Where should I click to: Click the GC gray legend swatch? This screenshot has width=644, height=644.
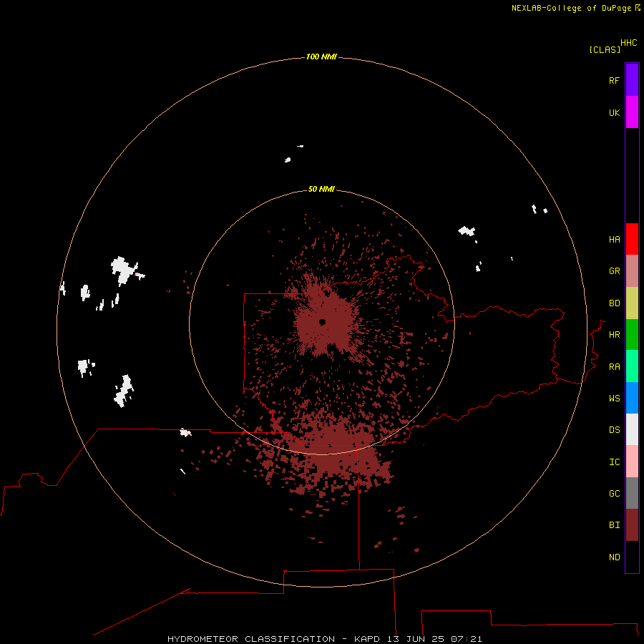point(632,493)
